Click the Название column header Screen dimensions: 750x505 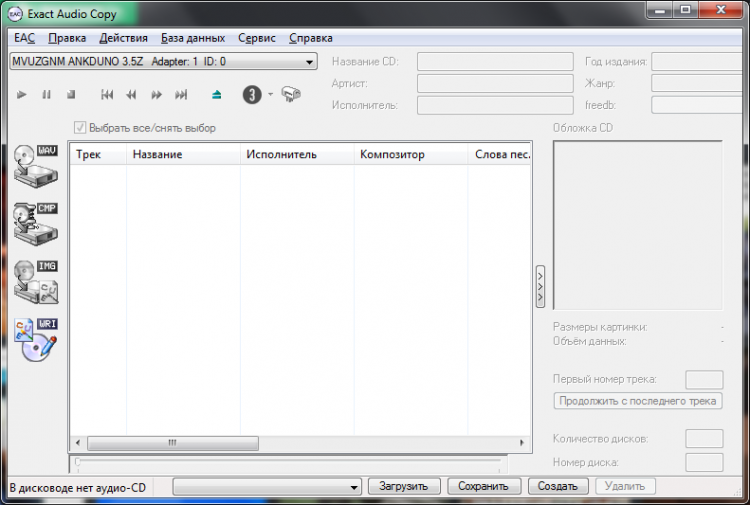[x=183, y=154]
